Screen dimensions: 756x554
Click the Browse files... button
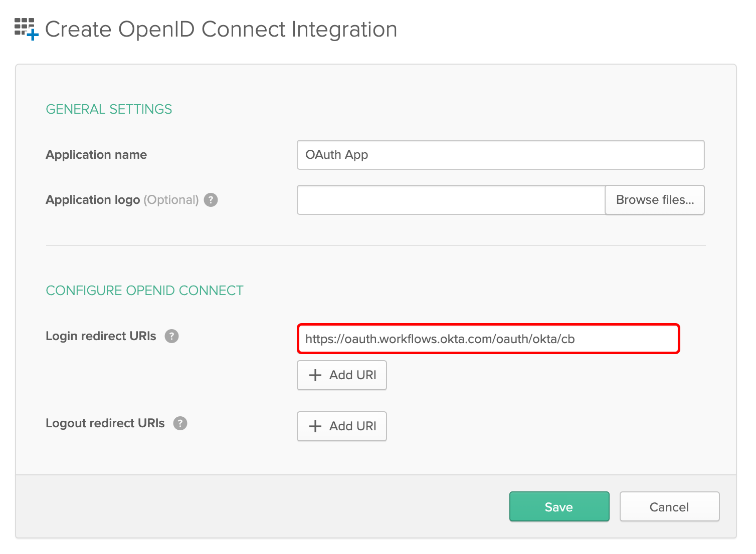coord(655,200)
